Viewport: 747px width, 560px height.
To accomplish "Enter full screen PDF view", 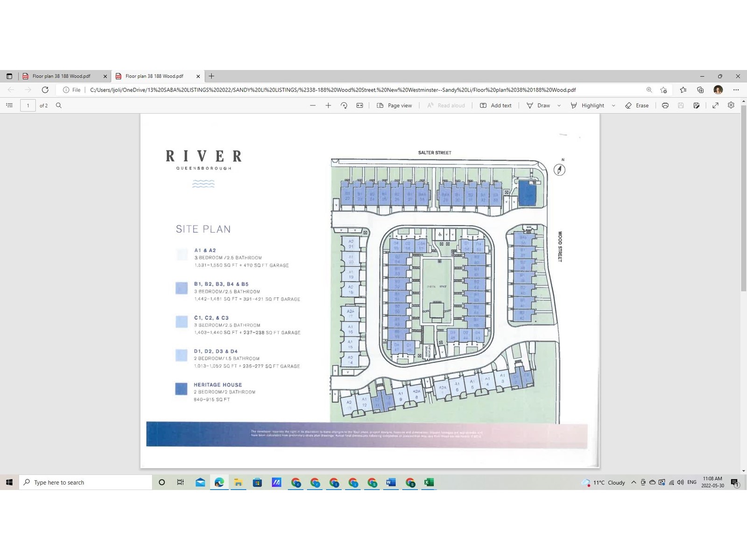I will tap(715, 105).
